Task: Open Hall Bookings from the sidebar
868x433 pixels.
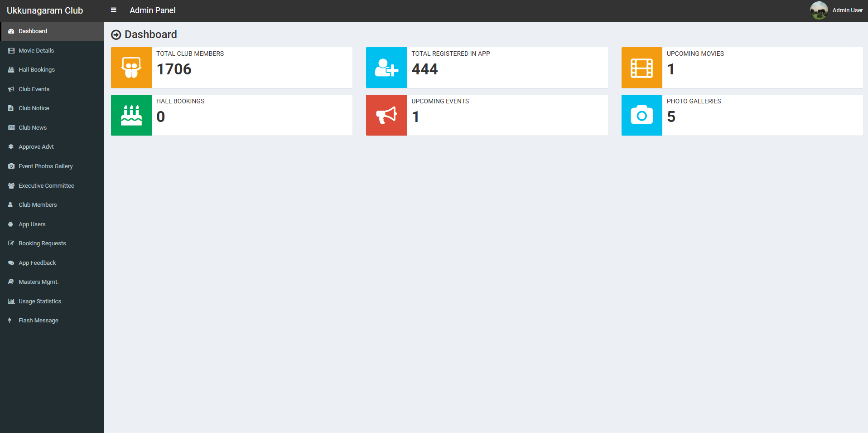Action: click(x=37, y=70)
